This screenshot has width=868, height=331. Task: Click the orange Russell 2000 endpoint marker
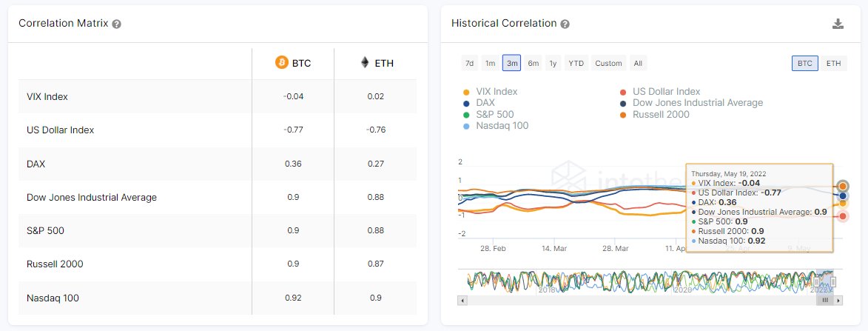coord(843,186)
